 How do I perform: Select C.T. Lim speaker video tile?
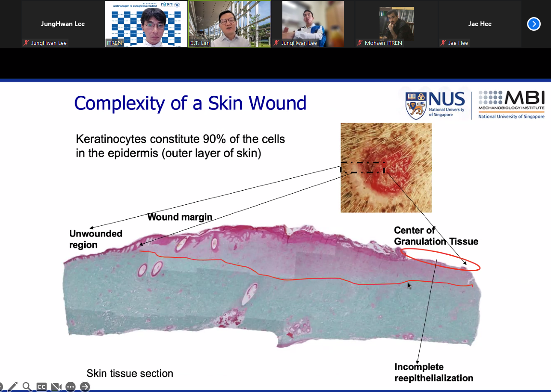pyautogui.click(x=230, y=24)
